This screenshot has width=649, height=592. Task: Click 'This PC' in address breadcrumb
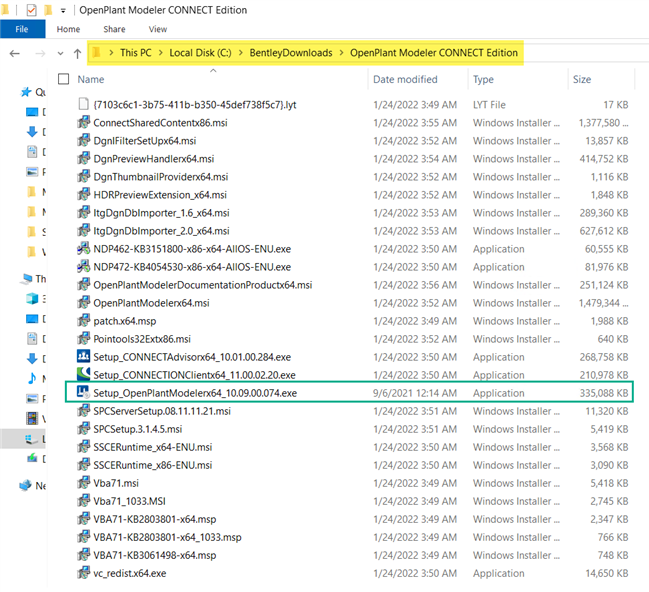point(136,53)
